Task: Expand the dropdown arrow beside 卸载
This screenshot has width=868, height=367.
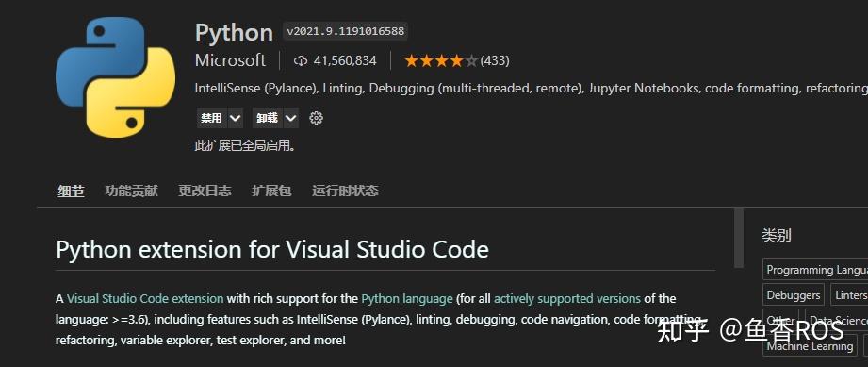Action: pos(290,118)
